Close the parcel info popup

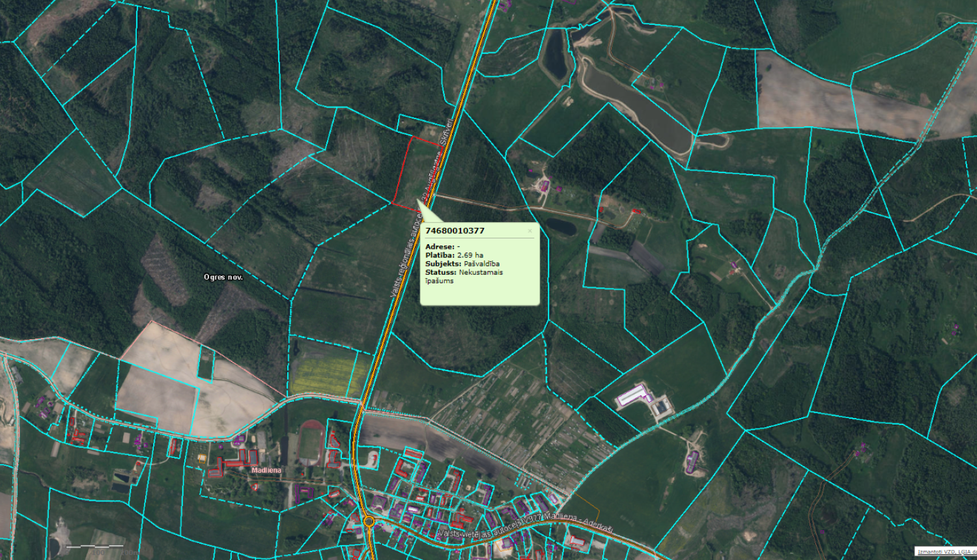point(530,231)
